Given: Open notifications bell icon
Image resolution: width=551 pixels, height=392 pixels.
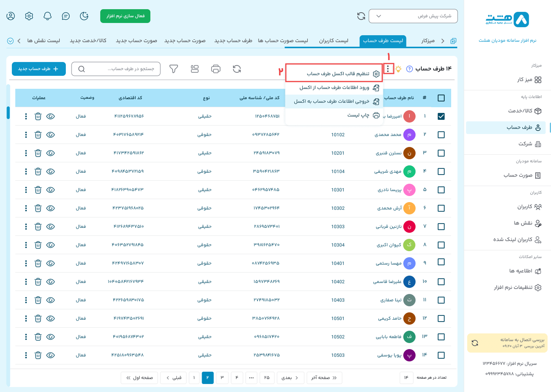Looking at the screenshot, I should pos(47,16).
